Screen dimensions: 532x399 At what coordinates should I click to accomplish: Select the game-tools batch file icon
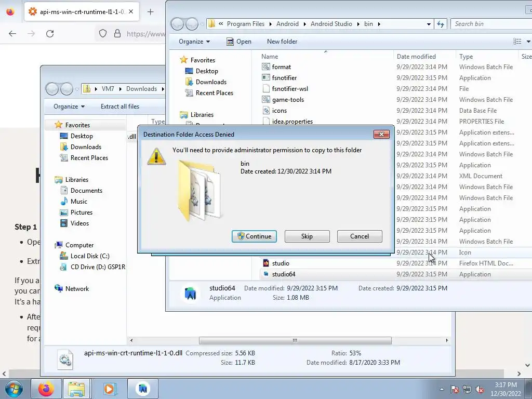pos(266,99)
